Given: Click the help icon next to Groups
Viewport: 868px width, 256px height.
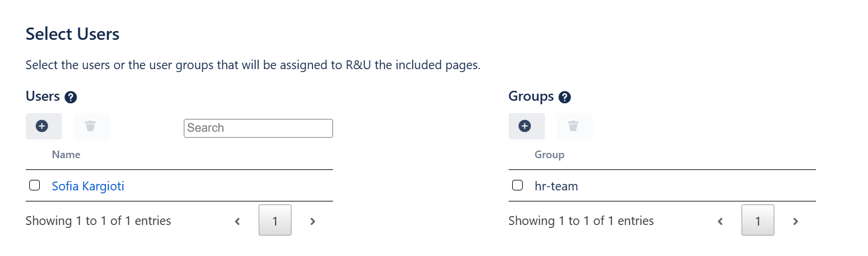Looking at the screenshot, I should click(565, 97).
